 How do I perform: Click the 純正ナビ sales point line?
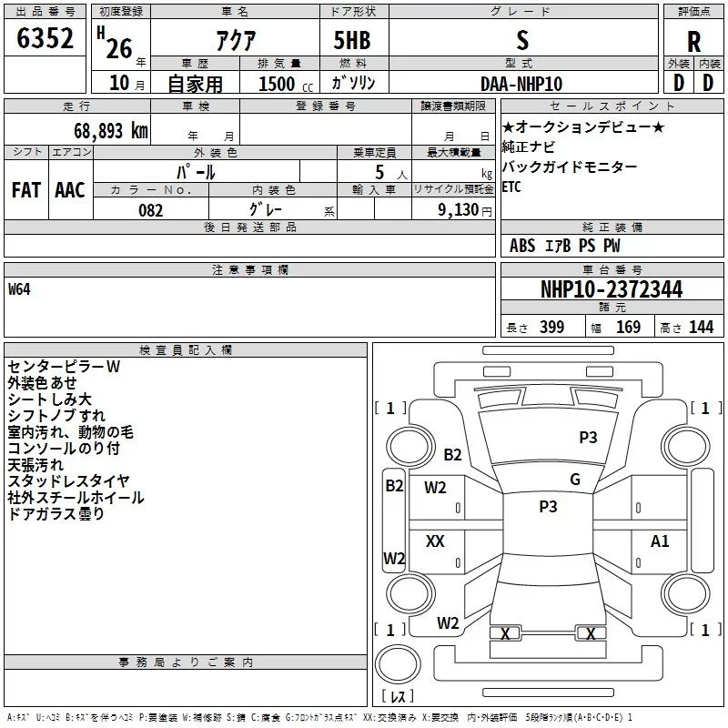pyautogui.click(x=529, y=147)
